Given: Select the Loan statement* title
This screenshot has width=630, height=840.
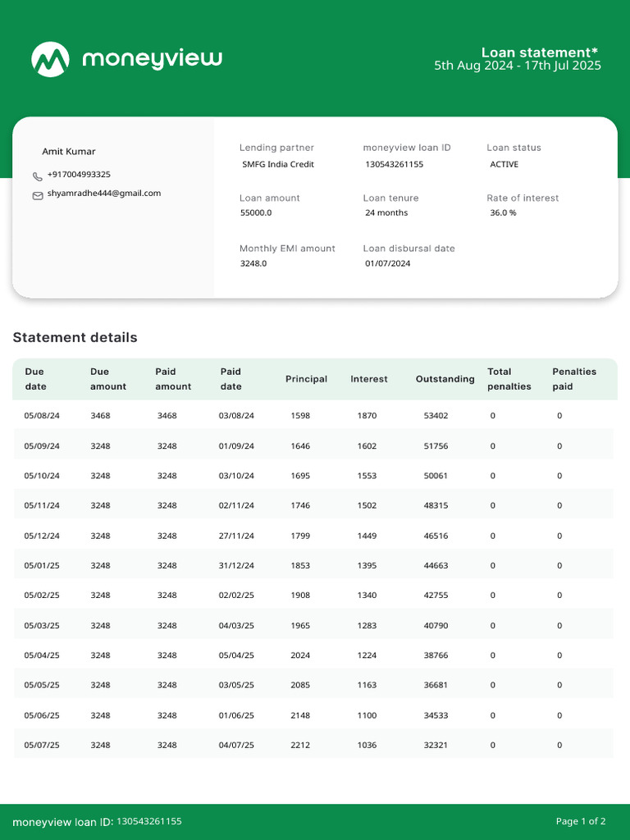Looking at the screenshot, I should click(540, 52).
